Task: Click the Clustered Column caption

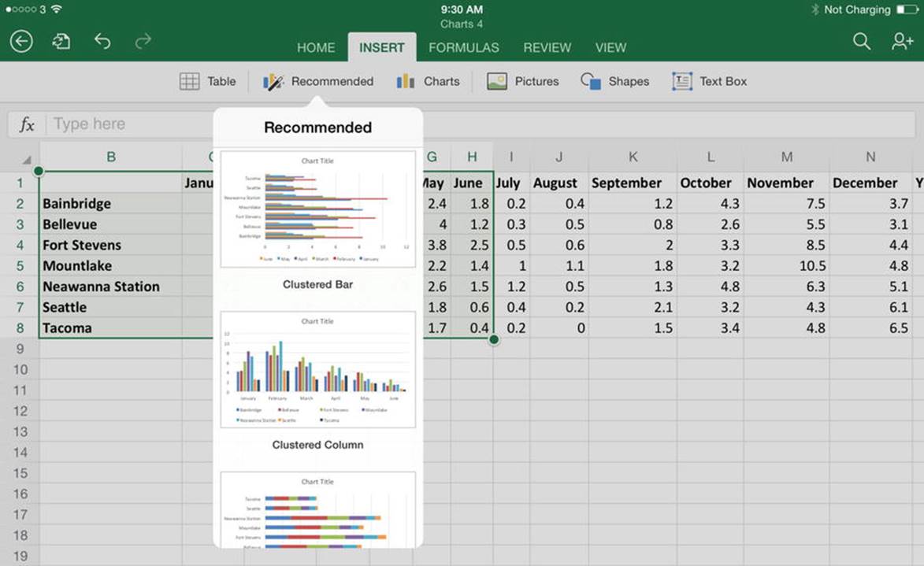Action: pos(317,445)
